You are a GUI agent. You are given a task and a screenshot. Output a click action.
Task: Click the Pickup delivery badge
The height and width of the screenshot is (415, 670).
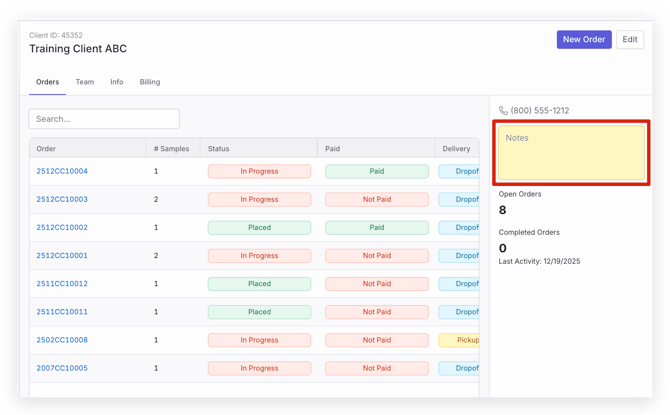pos(463,340)
